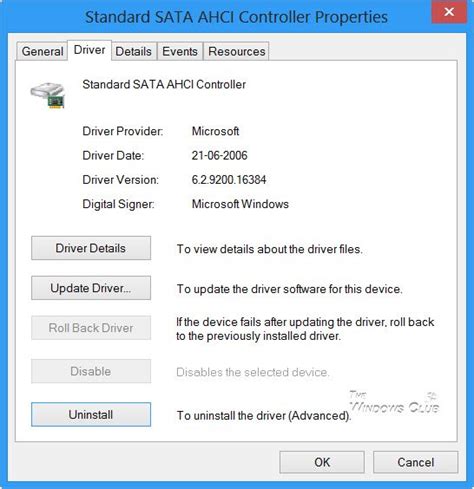Click the Standard SATA AHCI Controller device name
Screen dimensions: 474x489
coord(164,84)
